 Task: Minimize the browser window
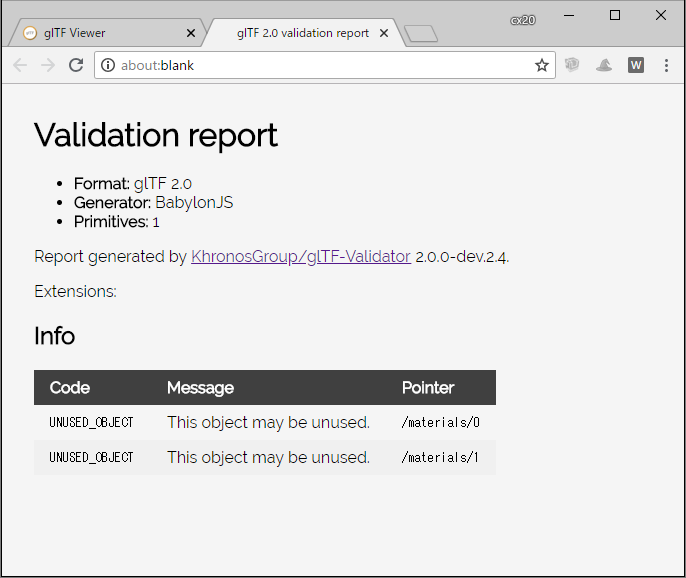pos(569,15)
